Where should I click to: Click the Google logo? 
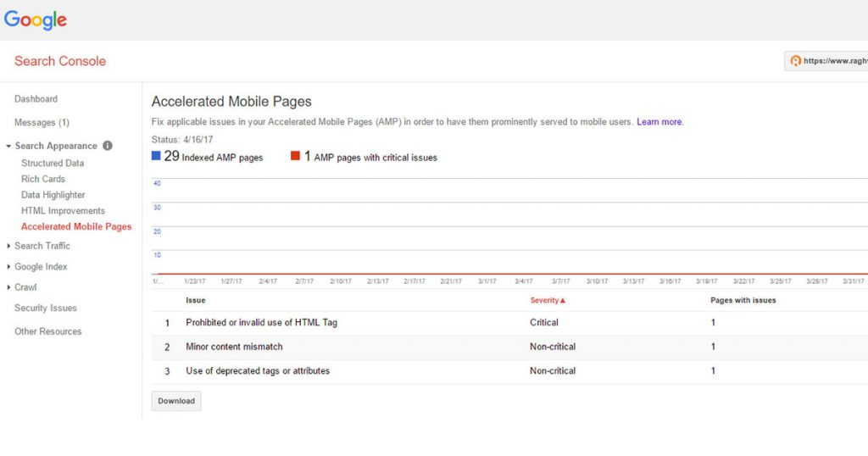pos(36,20)
